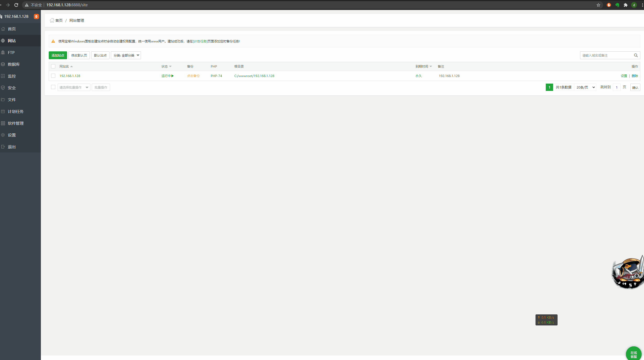
Task: Click the warning triangle icon in notice
Action: pos(53,41)
